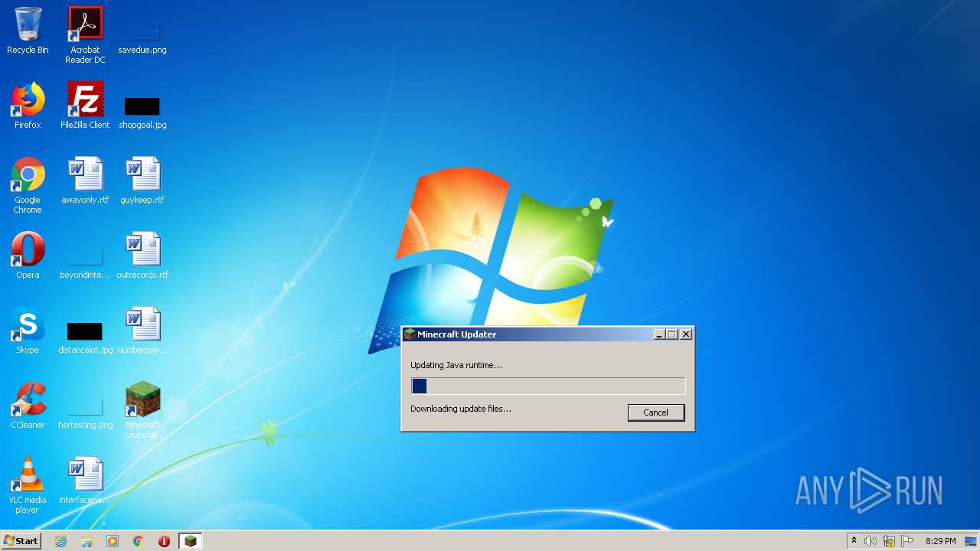Select numberpeo... document icon

pyautogui.click(x=142, y=331)
